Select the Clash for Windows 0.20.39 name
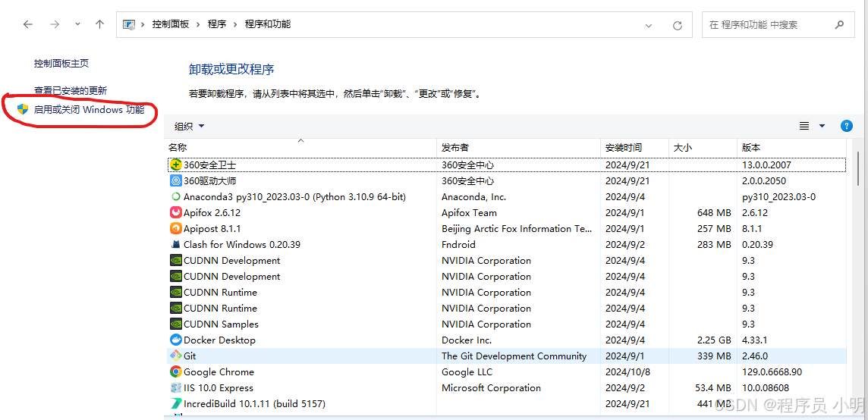 pos(242,245)
